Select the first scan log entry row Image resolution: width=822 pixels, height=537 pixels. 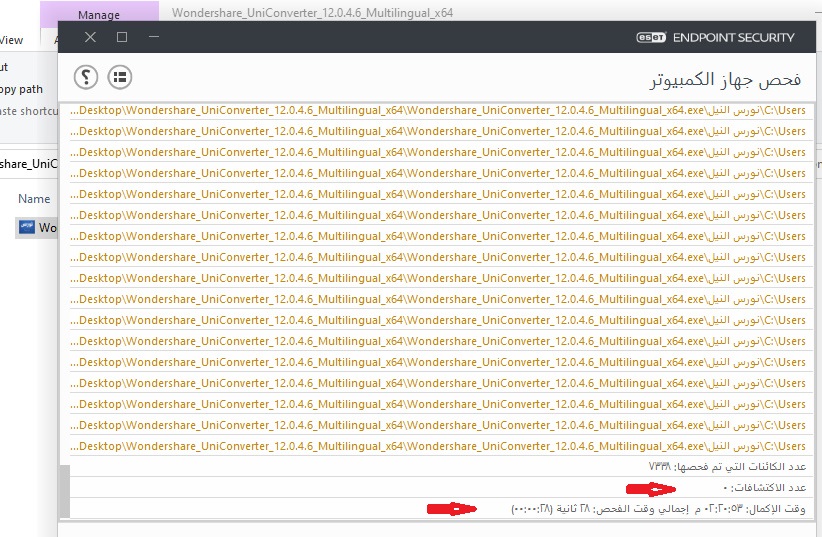point(438,110)
